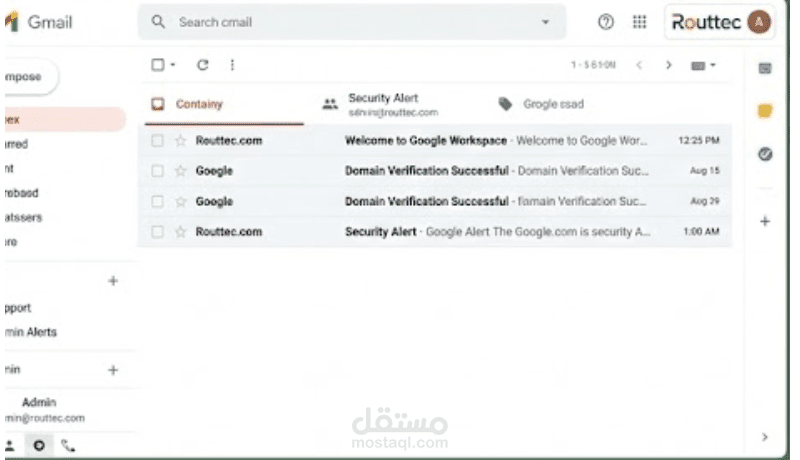Click the contacts person icon at bottom
The image size is (800, 460).
point(10,446)
